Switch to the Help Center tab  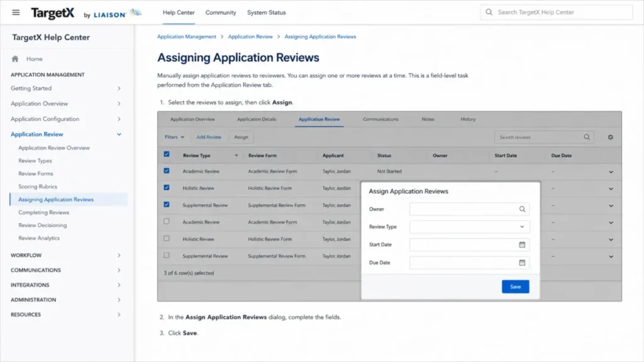[x=179, y=13]
